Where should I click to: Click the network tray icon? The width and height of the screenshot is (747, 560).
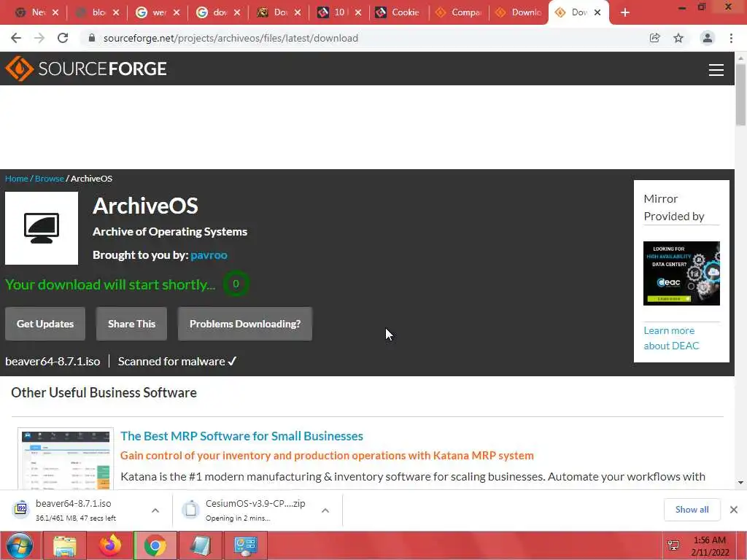tap(673, 545)
